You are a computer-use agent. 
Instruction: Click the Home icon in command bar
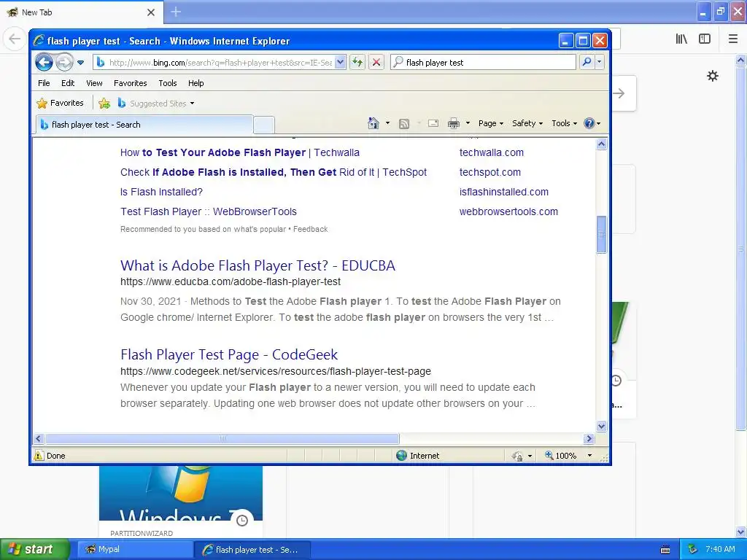[x=373, y=123]
